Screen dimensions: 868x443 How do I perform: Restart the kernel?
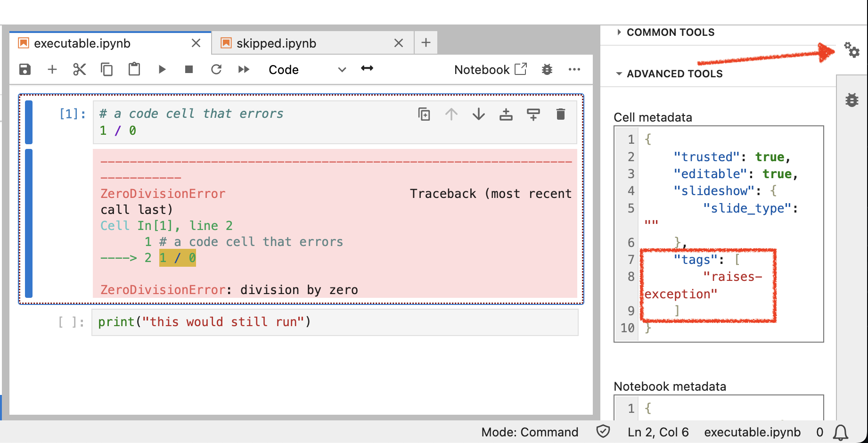(x=216, y=70)
